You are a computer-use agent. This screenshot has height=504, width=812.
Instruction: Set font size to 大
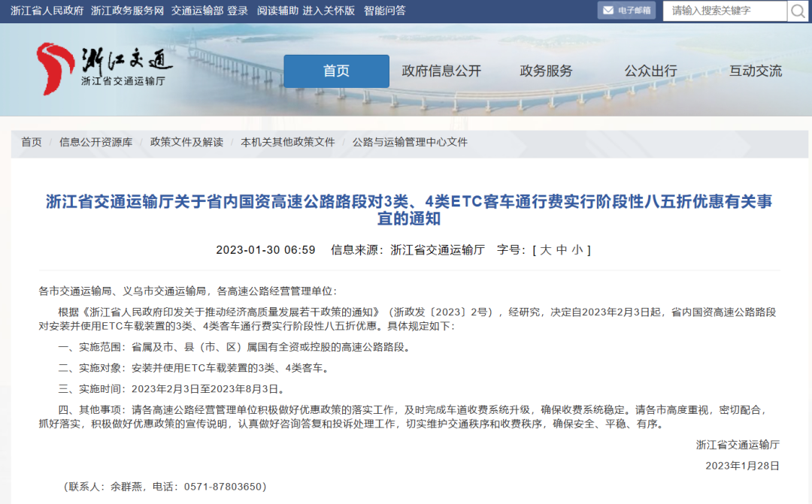pos(545,250)
